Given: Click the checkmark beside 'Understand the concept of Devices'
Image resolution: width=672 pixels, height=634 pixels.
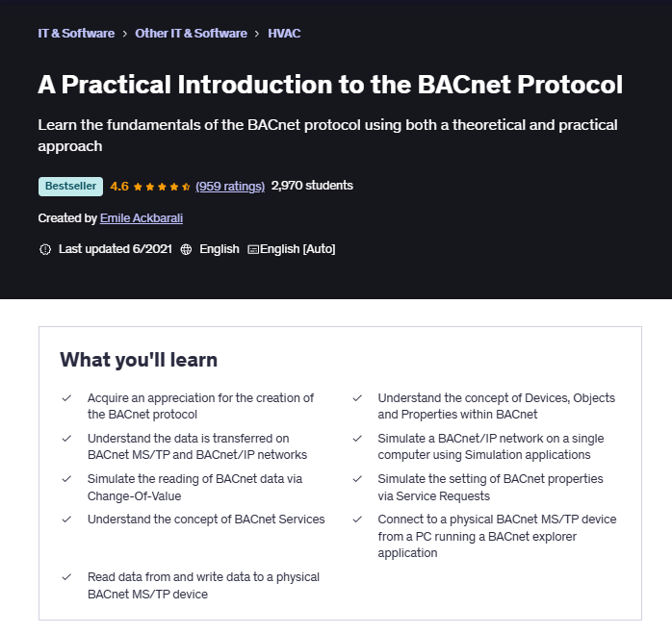Looking at the screenshot, I should [x=357, y=398].
